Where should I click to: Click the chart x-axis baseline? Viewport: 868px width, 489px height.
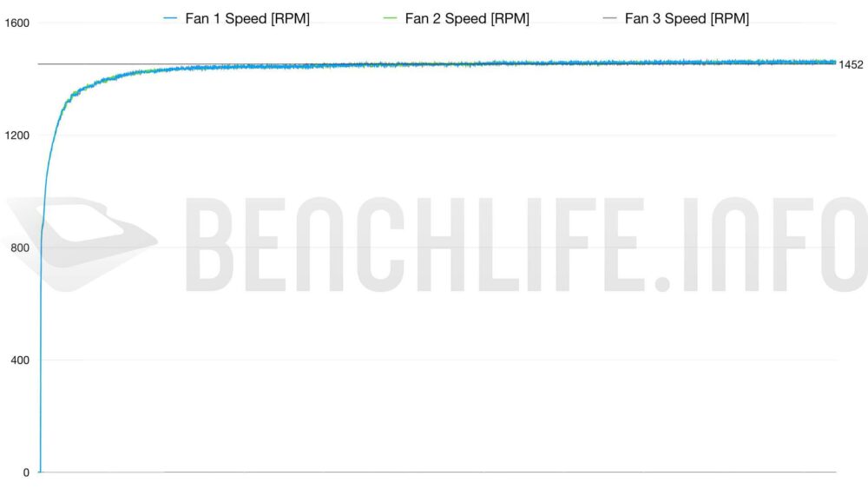point(437,472)
